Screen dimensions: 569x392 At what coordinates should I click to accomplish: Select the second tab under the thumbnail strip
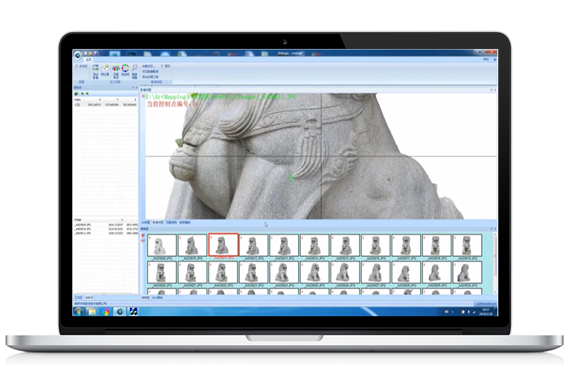[157, 298]
